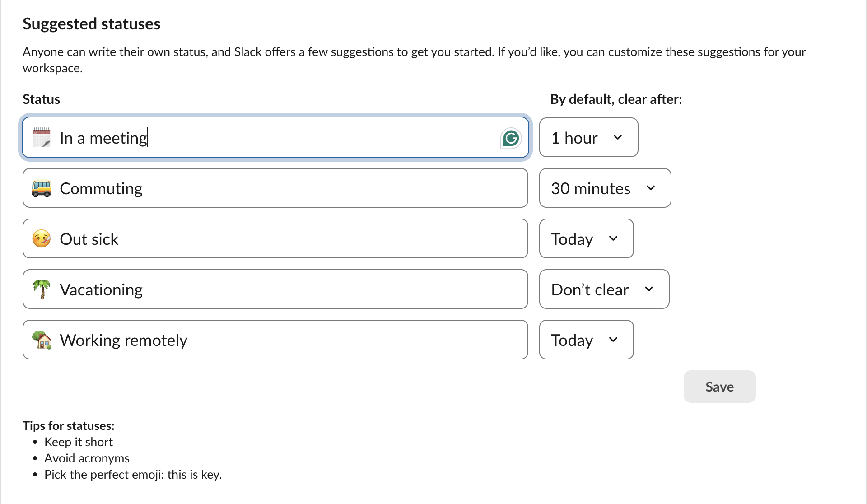Image resolution: width=867 pixels, height=504 pixels.
Task: Click the Pick the perfect emoji tip
Action: point(133,475)
